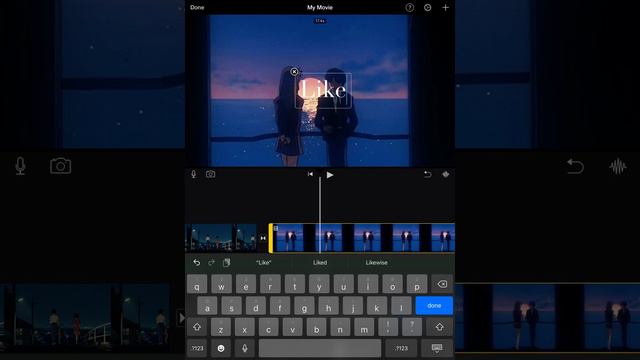This screenshot has height=360, width=640.
Task: Tap the I key
Action: click(x=368, y=284)
